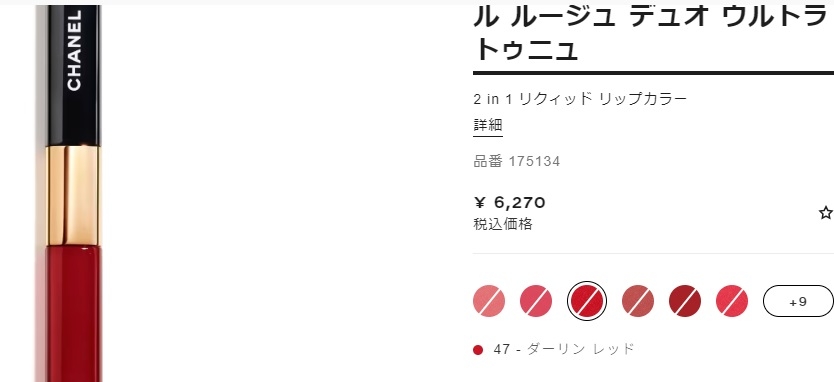Click the CHANEL logo on black cap
The height and width of the screenshot is (382, 834).
coord(74,50)
